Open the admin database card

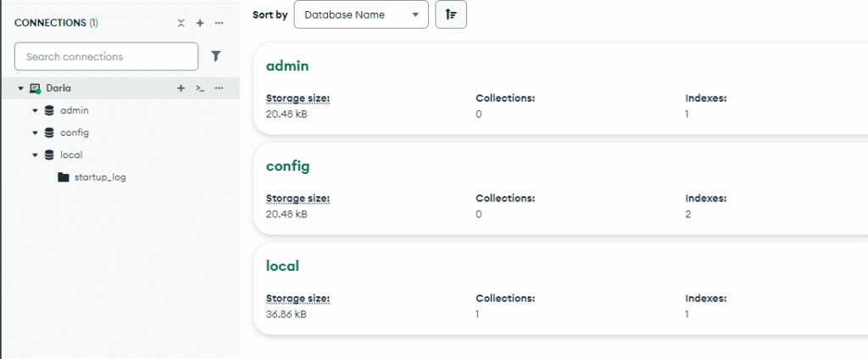(286, 66)
